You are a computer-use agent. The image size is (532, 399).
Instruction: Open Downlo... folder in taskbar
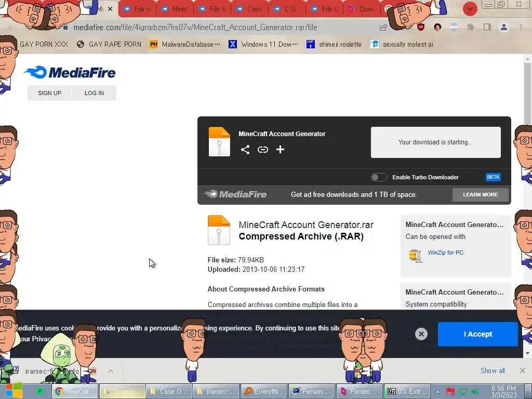click(123, 391)
